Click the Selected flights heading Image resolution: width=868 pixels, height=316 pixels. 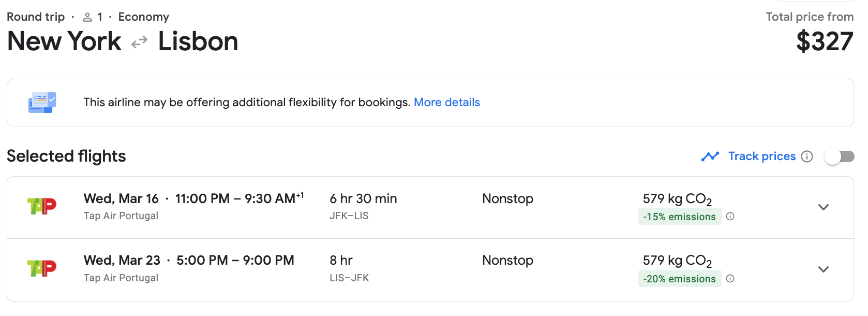(x=66, y=156)
